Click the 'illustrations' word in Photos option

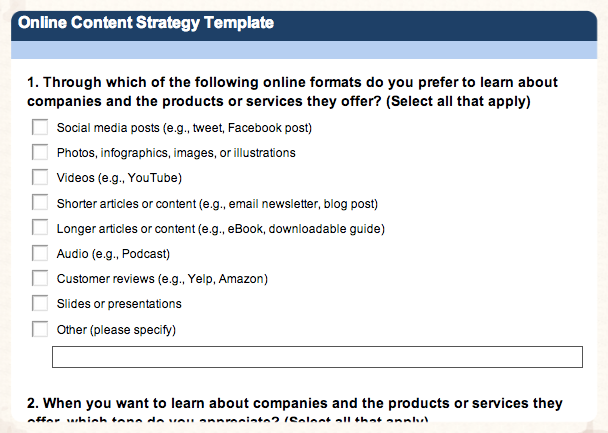tap(264, 153)
